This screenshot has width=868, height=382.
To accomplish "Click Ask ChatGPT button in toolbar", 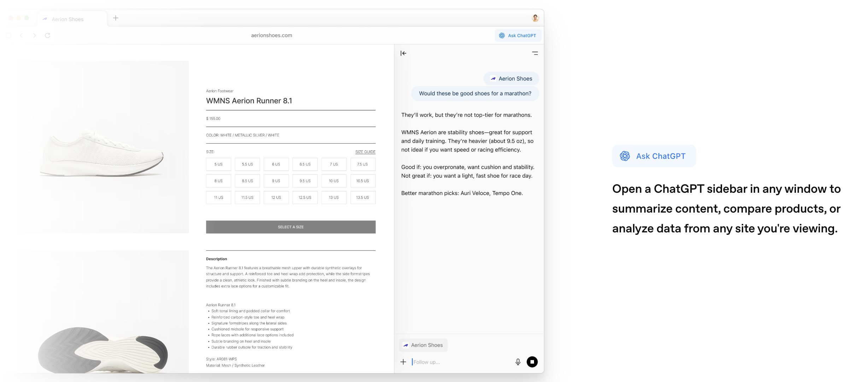I will click(518, 35).
